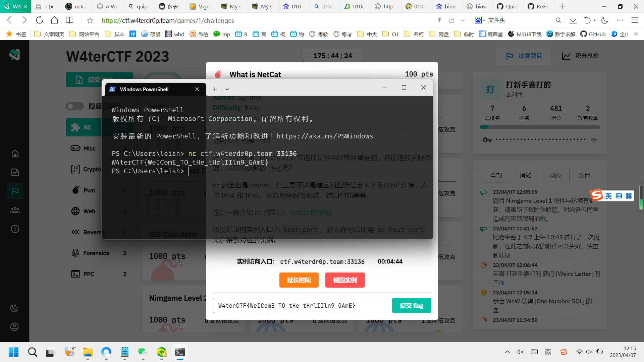Open the home icon in sidebar
The image size is (644, 362).
(15, 154)
